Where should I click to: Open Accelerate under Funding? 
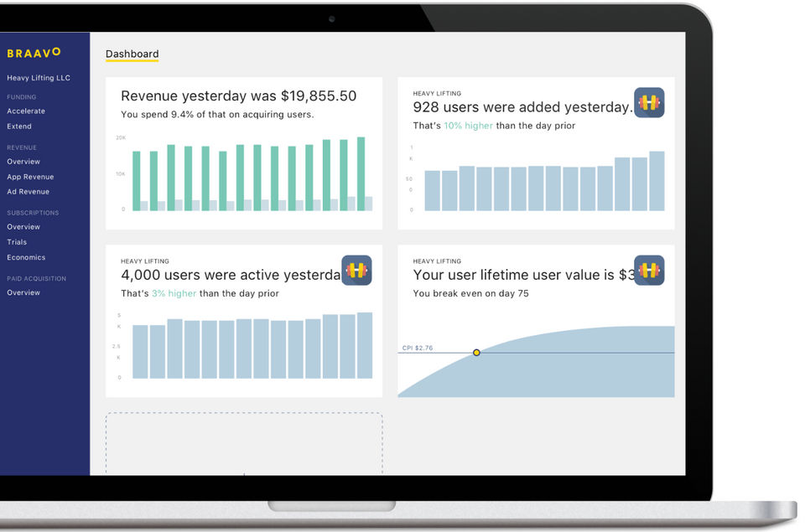[x=26, y=111]
